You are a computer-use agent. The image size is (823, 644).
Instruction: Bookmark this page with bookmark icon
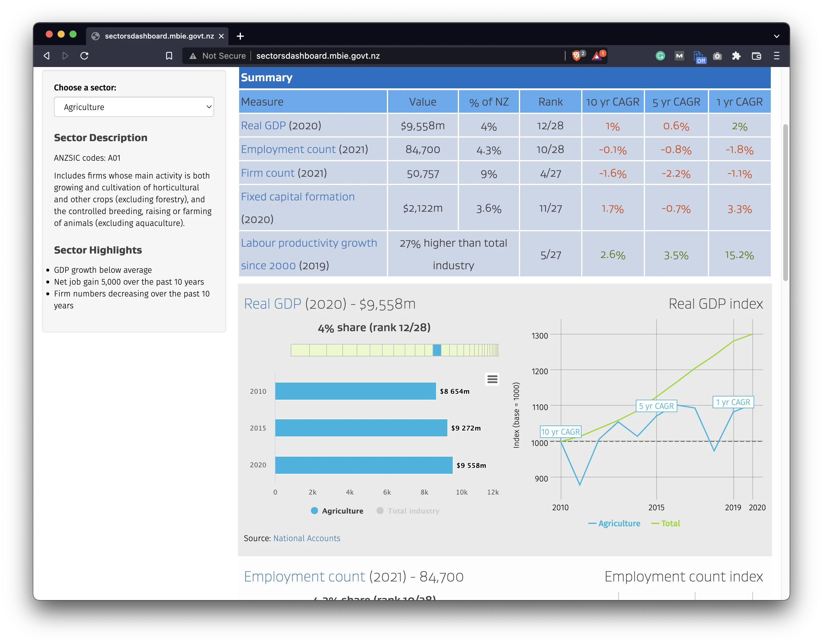coord(169,56)
